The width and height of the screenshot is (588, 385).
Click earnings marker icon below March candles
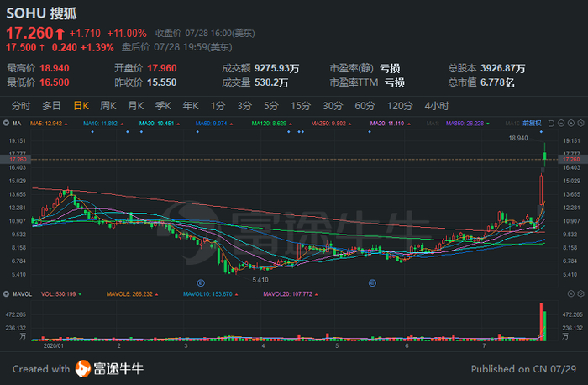coord(201,283)
